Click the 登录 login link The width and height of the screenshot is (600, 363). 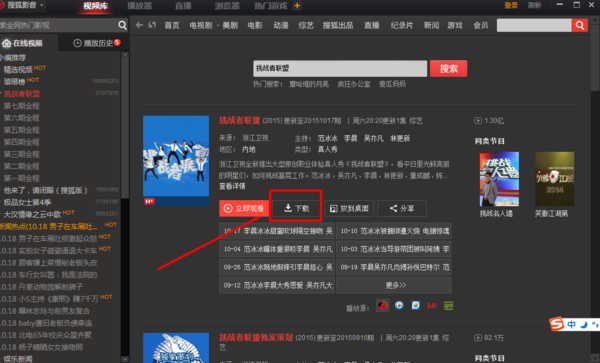coord(511,5)
